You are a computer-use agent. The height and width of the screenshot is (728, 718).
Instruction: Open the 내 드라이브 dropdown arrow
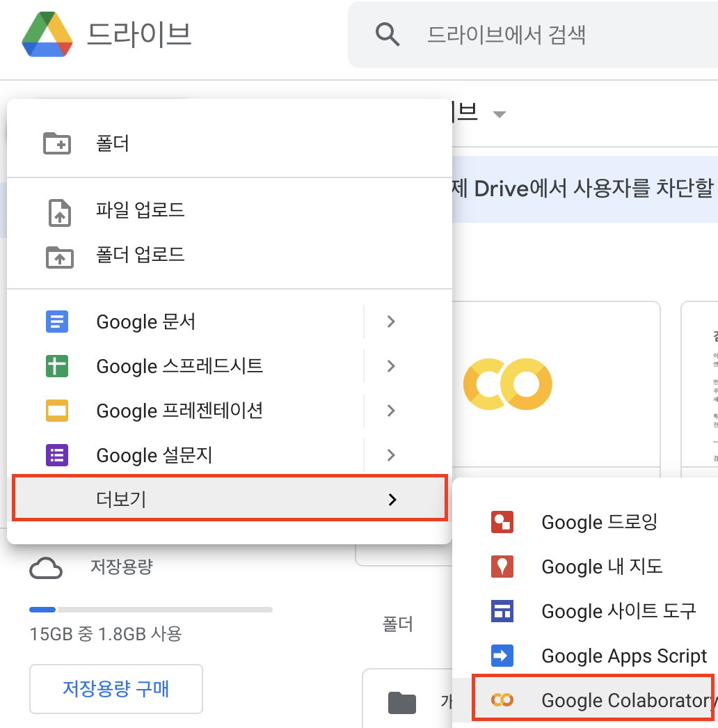pyautogui.click(x=499, y=114)
